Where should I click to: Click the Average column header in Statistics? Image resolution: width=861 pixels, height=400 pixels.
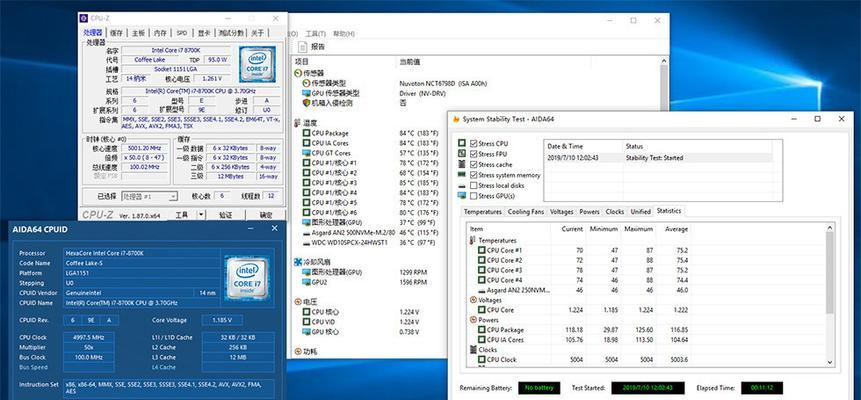point(673,229)
